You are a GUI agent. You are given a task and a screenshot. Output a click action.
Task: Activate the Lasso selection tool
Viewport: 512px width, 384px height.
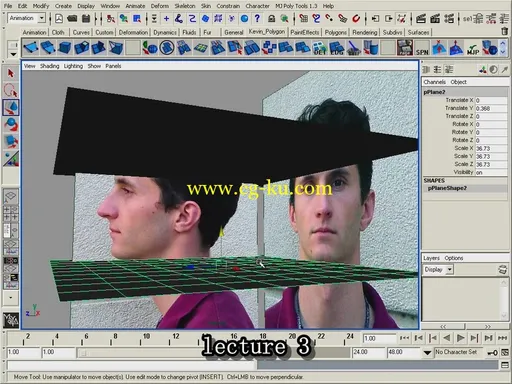click(x=11, y=90)
